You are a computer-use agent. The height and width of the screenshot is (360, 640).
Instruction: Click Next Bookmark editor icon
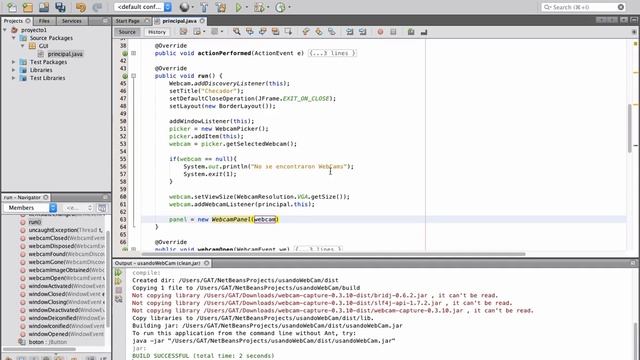tap(319, 32)
